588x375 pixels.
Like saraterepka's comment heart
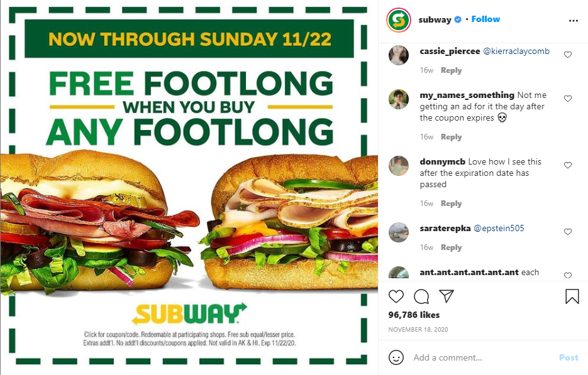click(x=568, y=232)
